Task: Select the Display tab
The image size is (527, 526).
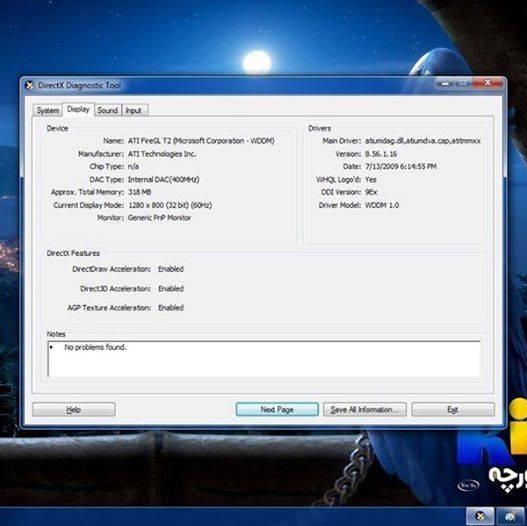Action: click(78, 109)
